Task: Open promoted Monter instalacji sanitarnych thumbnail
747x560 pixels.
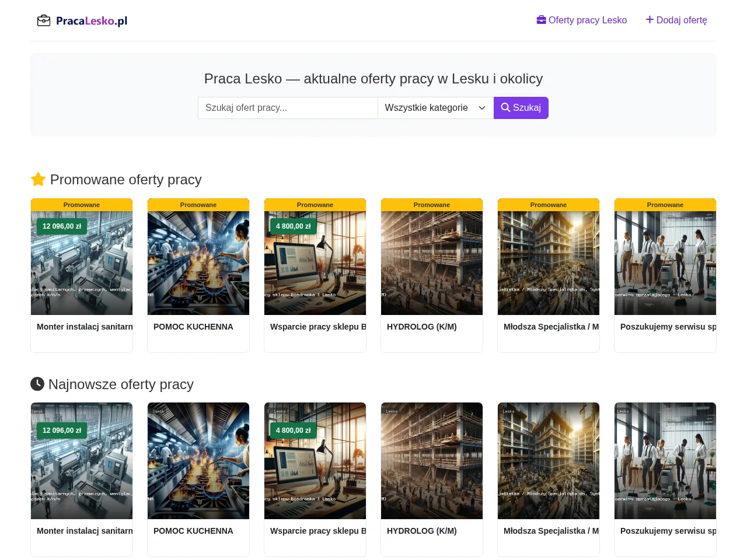Action: (x=82, y=263)
